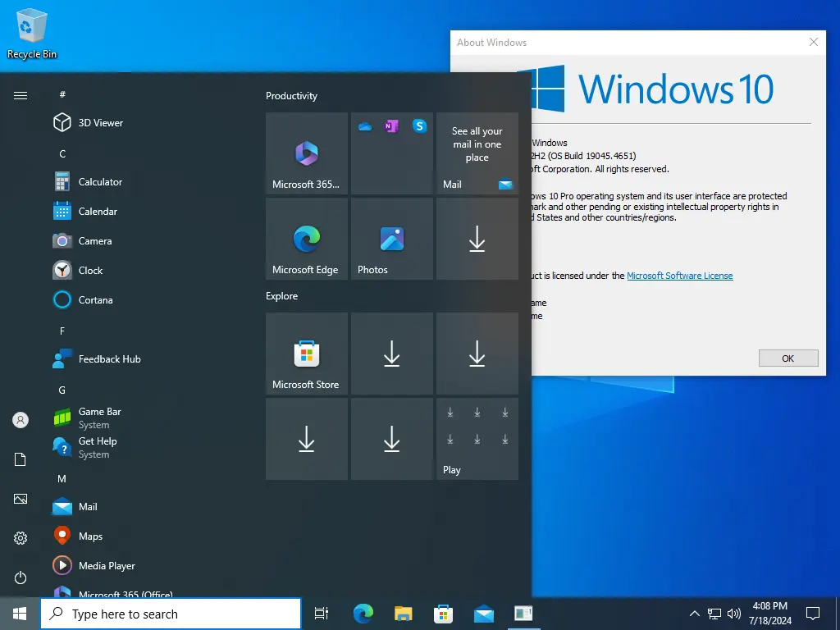Open the clock showing 4:08 PM
840x630 pixels.
coord(769,614)
